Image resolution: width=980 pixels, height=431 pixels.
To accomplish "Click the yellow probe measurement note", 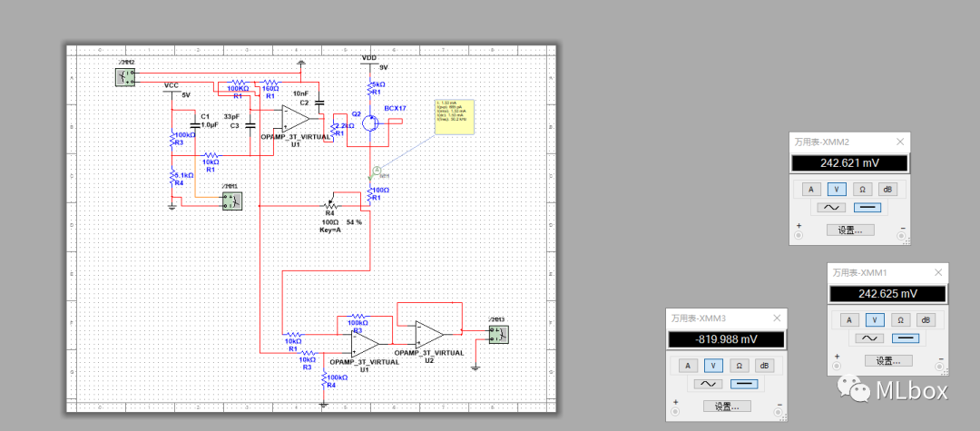I will (x=454, y=115).
